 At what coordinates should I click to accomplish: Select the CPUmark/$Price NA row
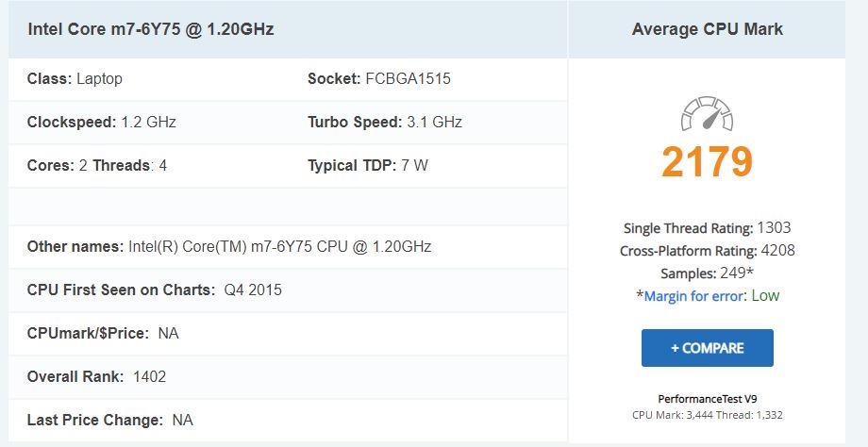point(103,333)
